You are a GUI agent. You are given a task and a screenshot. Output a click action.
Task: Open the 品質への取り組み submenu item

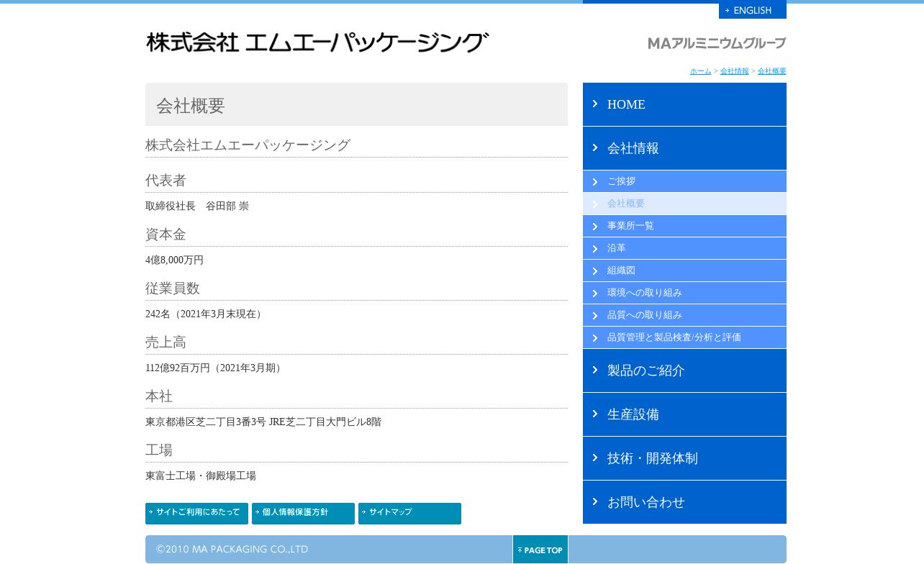[684, 315]
